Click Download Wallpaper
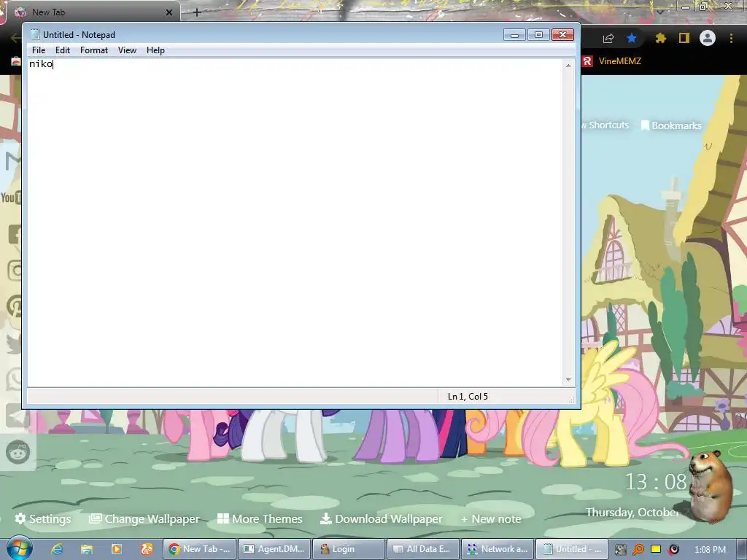The image size is (747, 560). 381,518
